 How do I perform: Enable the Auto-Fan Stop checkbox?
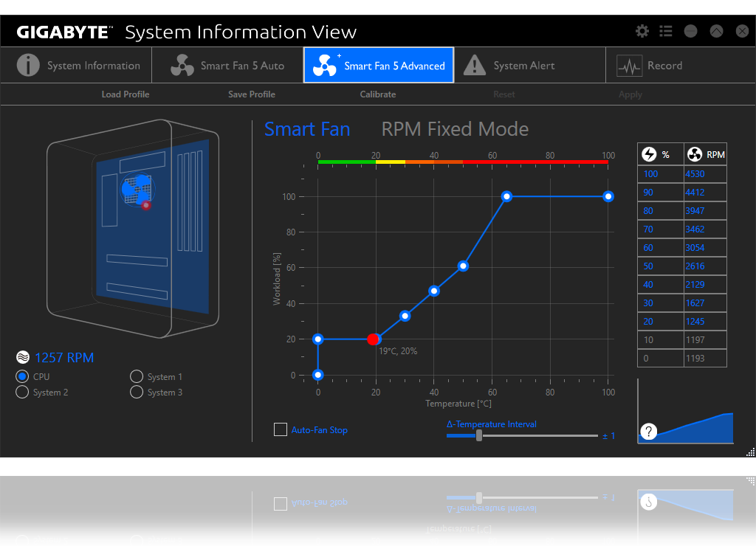tap(281, 429)
